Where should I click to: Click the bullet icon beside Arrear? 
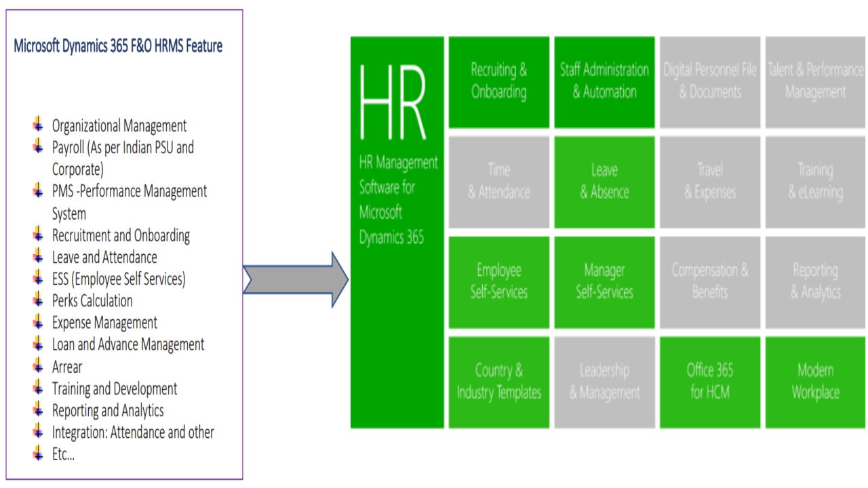point(39,366)
